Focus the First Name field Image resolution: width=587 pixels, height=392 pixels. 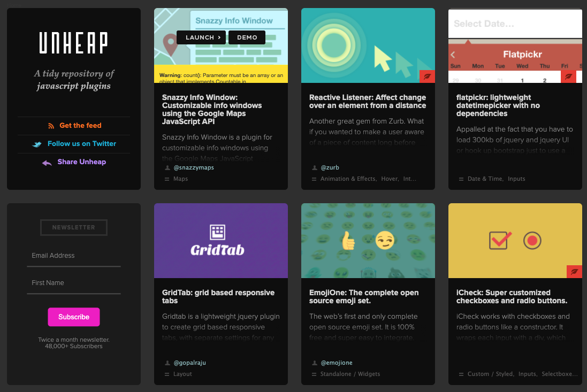point(74,283)
